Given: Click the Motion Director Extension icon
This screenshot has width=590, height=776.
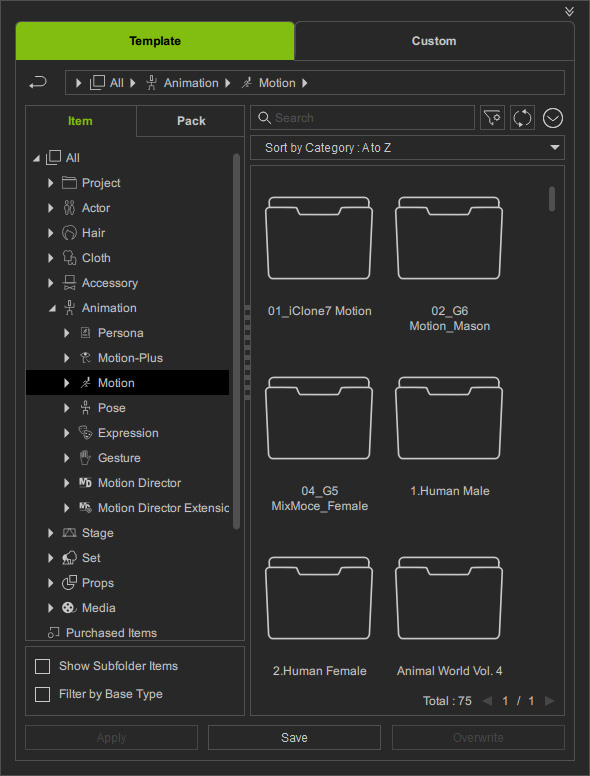Looking at the screenshot, I should (85, 508).
